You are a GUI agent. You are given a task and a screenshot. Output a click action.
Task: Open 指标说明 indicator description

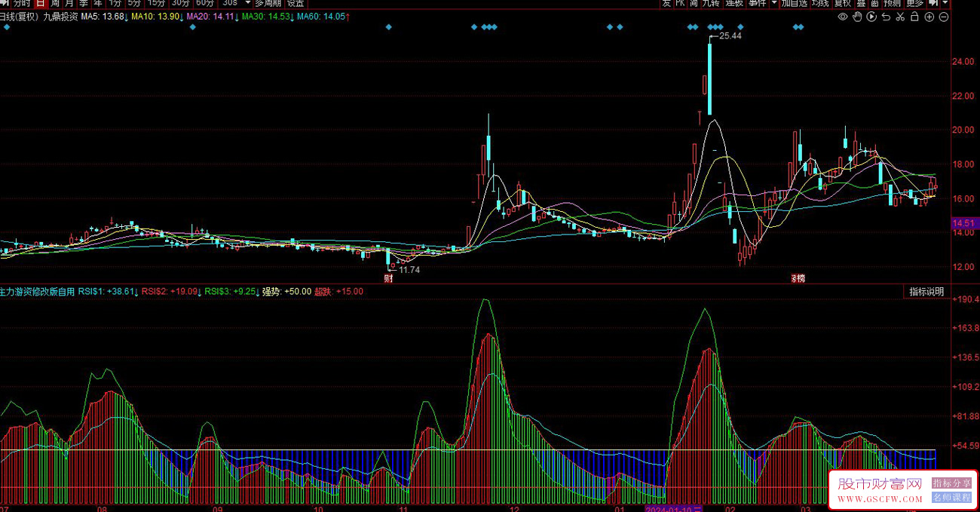pos(926,292)
